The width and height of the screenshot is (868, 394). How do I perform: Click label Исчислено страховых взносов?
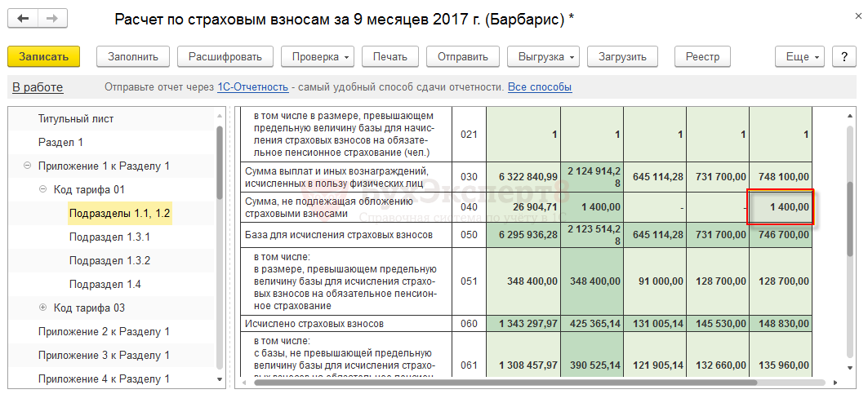(314, 323)
